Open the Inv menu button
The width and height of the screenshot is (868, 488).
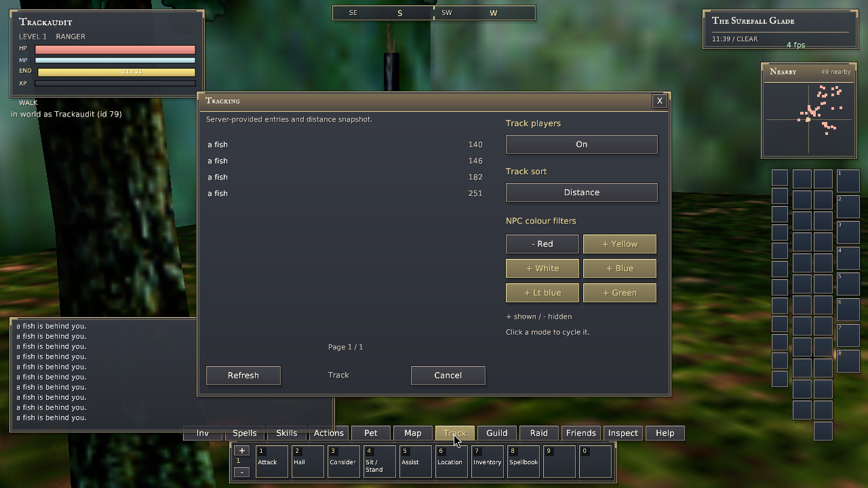[203, 433]
